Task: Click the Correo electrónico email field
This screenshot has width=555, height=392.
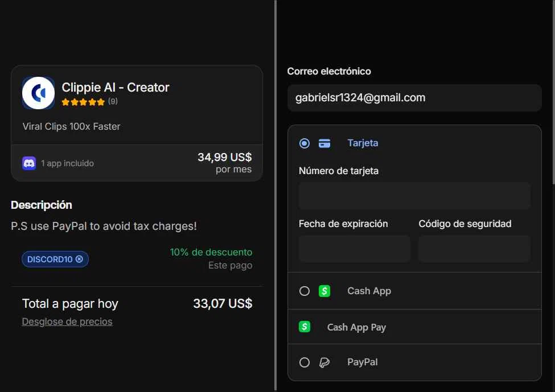Action: 414,98
